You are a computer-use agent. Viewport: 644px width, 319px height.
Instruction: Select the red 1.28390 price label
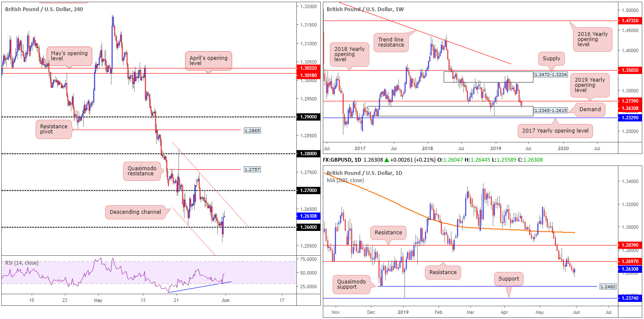point(631,245)
